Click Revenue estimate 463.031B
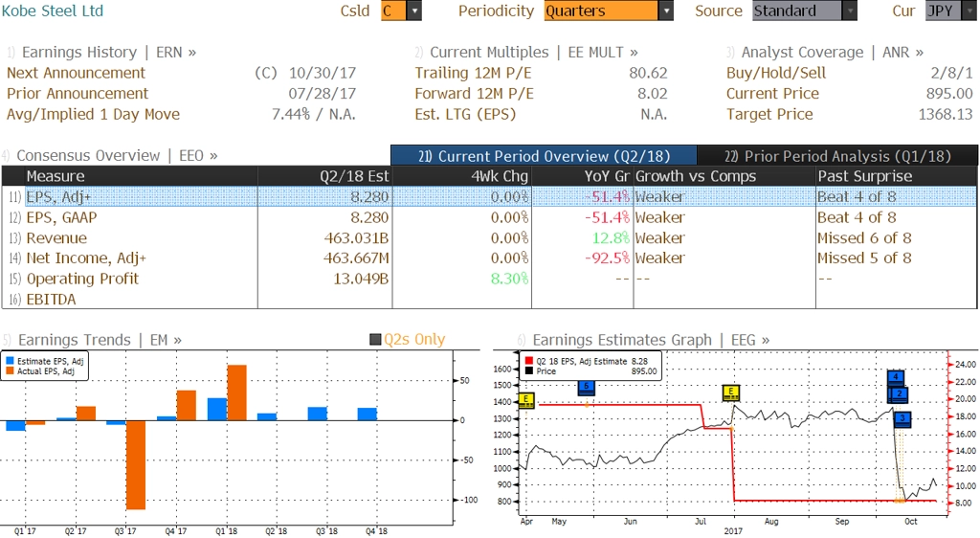The height and width of the screenshot is (538, 980). point(356,238)
